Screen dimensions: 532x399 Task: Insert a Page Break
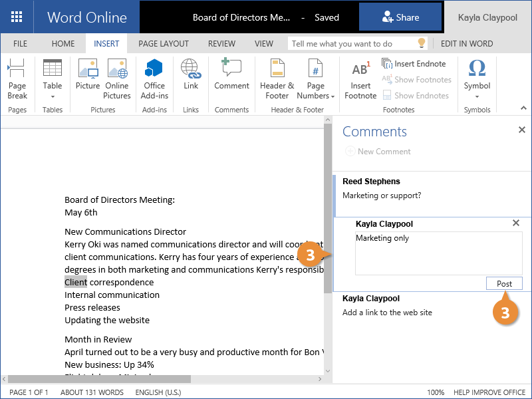[17, 79]
